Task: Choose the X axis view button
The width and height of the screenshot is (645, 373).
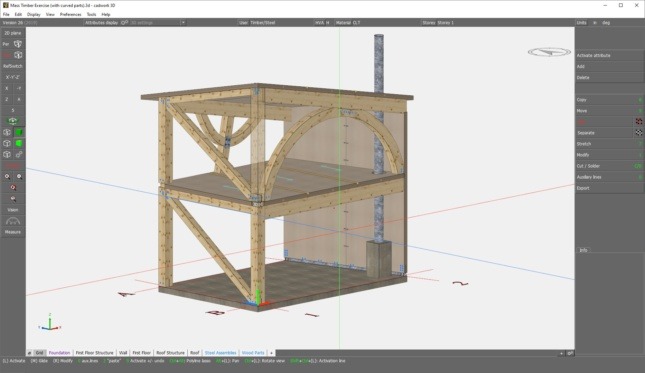Action: tap(7, 88)
